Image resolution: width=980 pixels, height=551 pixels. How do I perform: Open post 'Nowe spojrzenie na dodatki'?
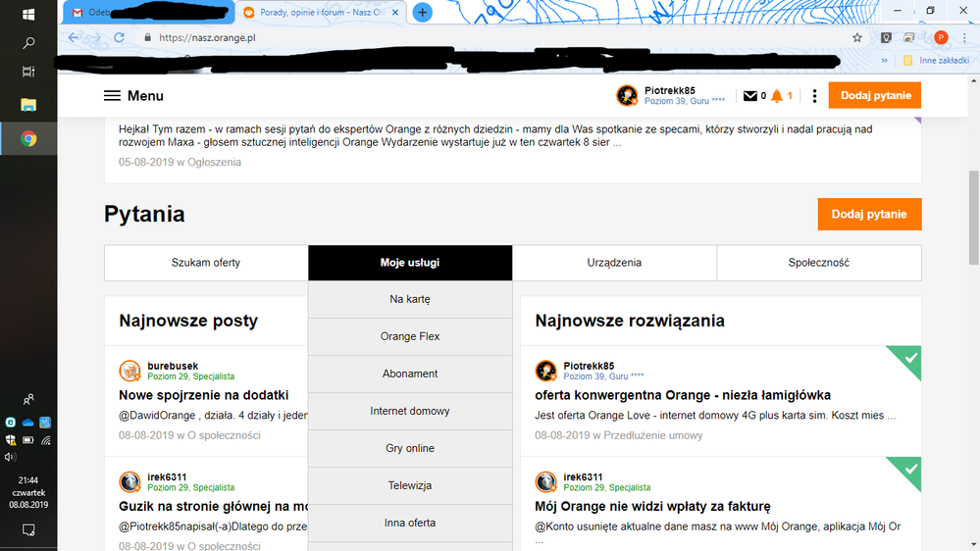(204, 395)
